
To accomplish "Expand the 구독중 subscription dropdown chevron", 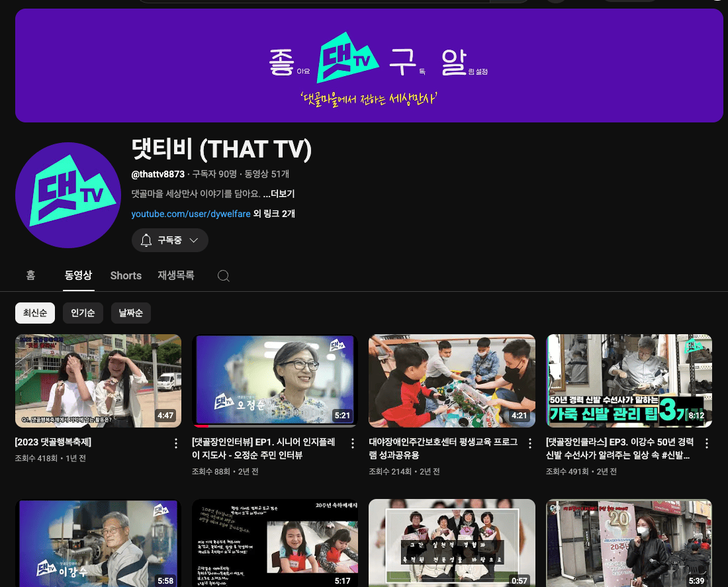I will 194,240.
